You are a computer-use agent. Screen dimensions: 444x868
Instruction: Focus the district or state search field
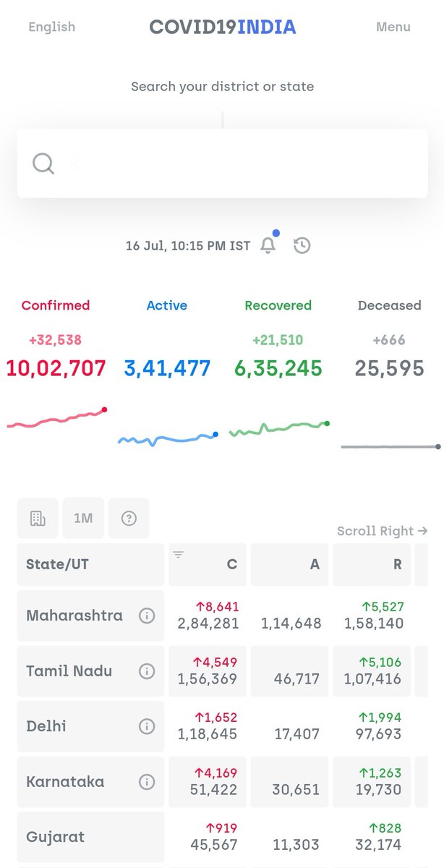pyautogui.click(x=222, y=163)
